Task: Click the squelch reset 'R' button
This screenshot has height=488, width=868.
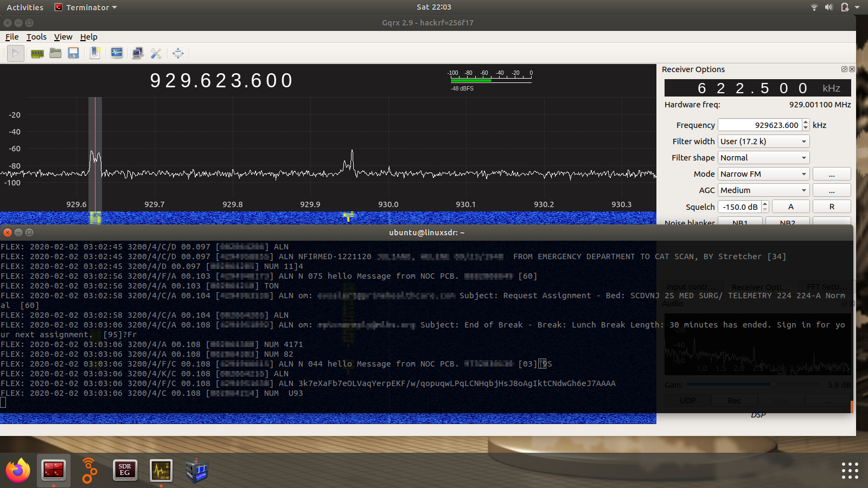Action: coord(832,207)
